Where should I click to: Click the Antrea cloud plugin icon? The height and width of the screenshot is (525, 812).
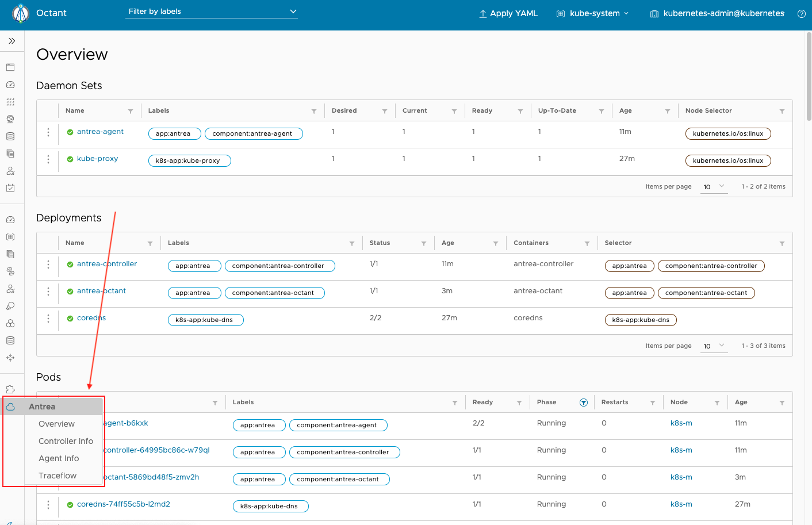pos(10,407)
